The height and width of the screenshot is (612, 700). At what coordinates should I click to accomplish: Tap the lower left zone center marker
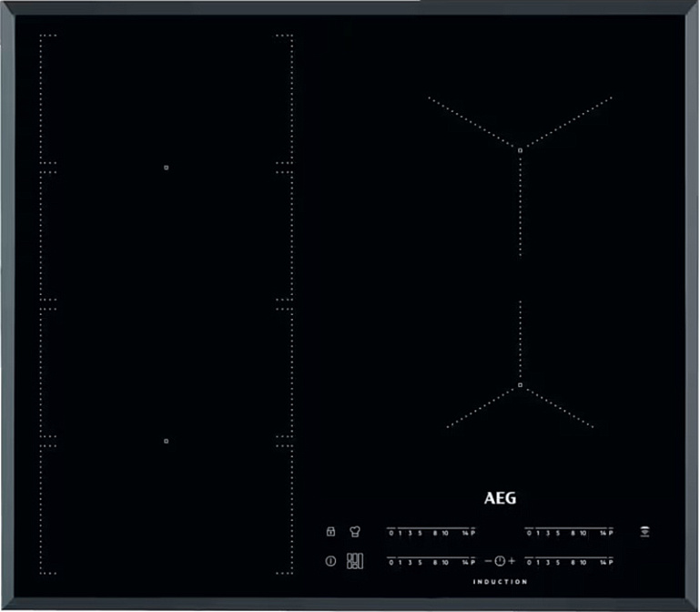(x=166, y=441)
